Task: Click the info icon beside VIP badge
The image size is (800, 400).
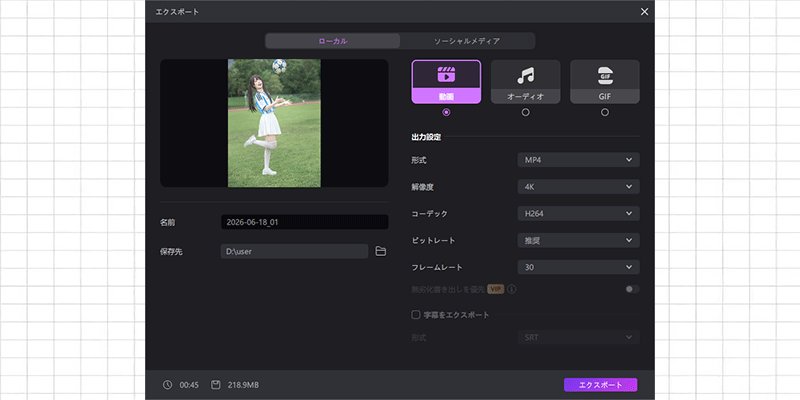Action: tap(512, 289)
